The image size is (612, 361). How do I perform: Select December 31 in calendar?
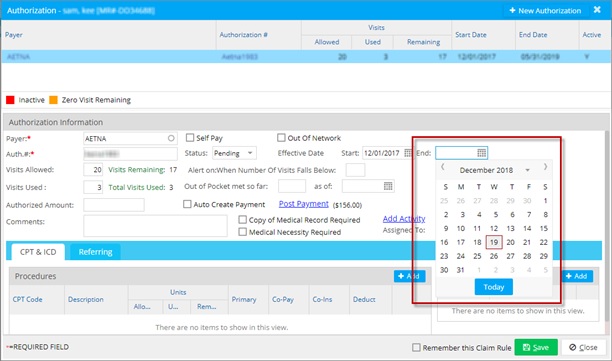[x=461, y=270]
